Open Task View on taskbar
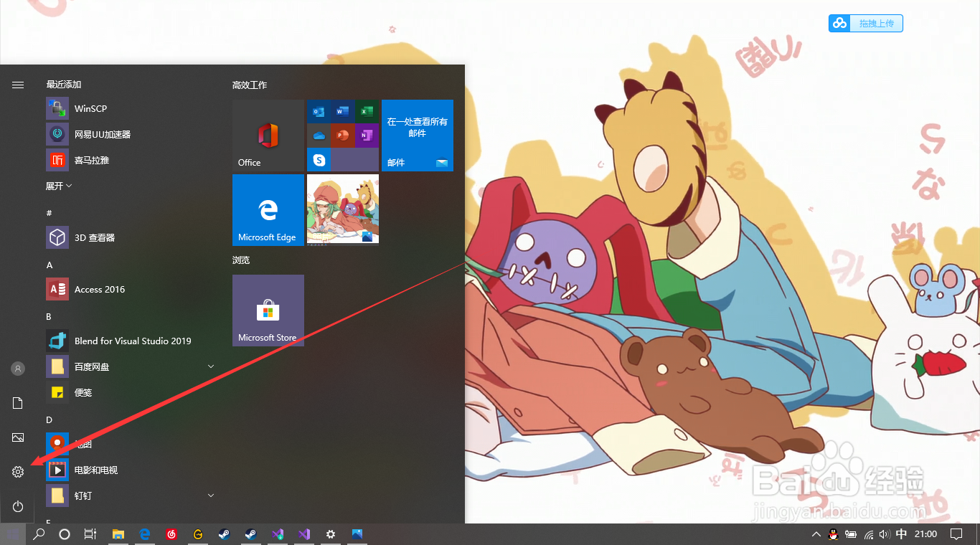 pyautogui.click(x=90, y=534)
